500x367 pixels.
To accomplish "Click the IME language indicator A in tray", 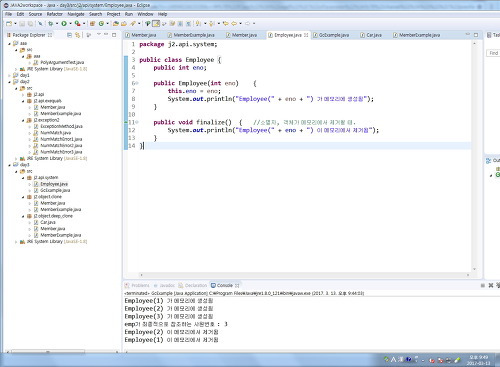I will coord(393,360).
